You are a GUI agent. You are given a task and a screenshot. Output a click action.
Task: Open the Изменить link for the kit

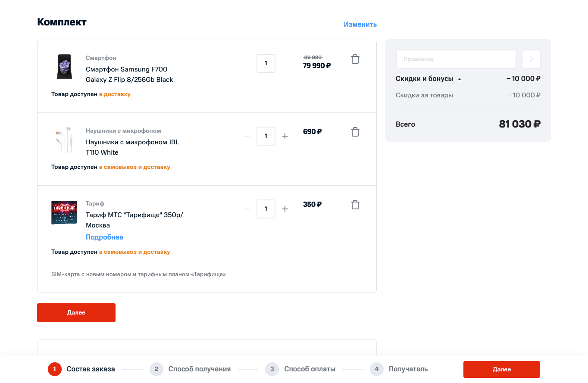point(360,25)
